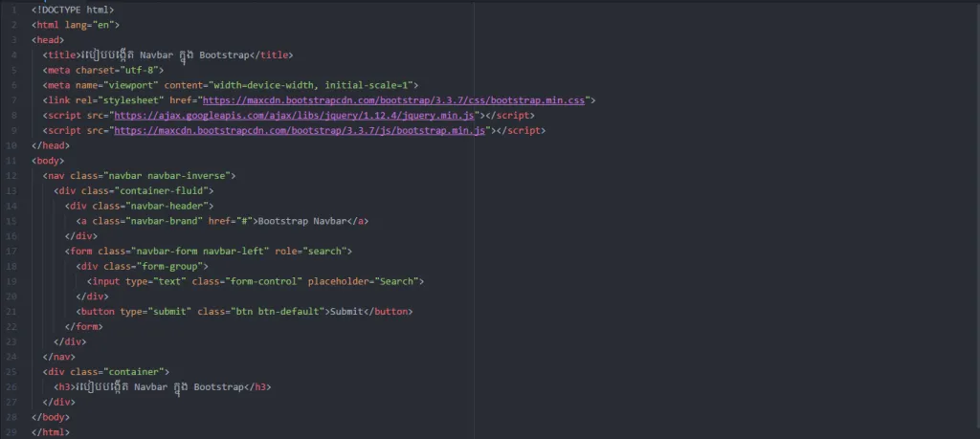This screenshot has height=439, width=980.
Task: Click line number 29 in the gutter
Action: [x=11, y=432]
